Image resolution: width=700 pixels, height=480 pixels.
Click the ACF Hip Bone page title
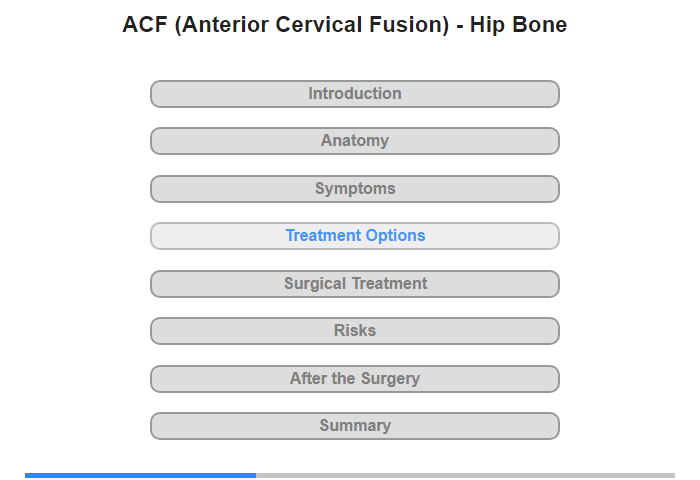click(344, 25)
